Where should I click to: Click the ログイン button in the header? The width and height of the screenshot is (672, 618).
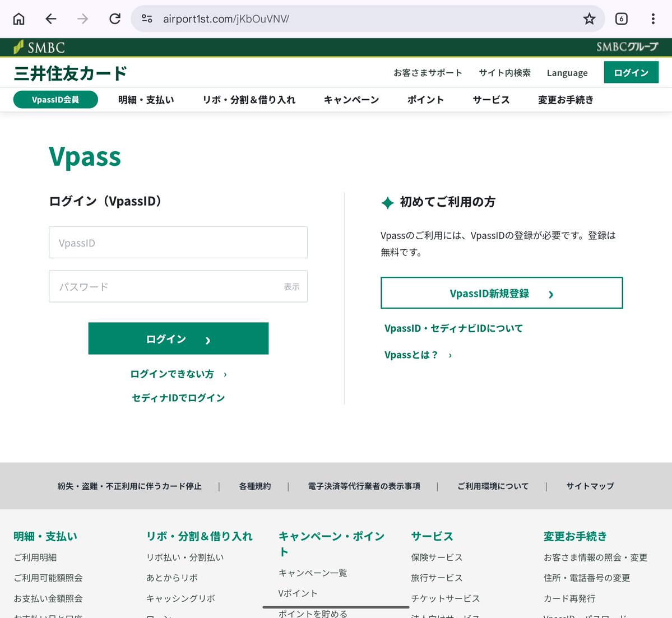pos(631,72)
